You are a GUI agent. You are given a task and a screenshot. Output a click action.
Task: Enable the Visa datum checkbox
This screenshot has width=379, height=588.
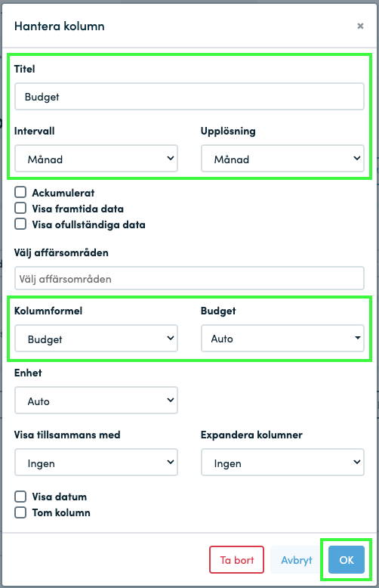click(x=20, y=497)
